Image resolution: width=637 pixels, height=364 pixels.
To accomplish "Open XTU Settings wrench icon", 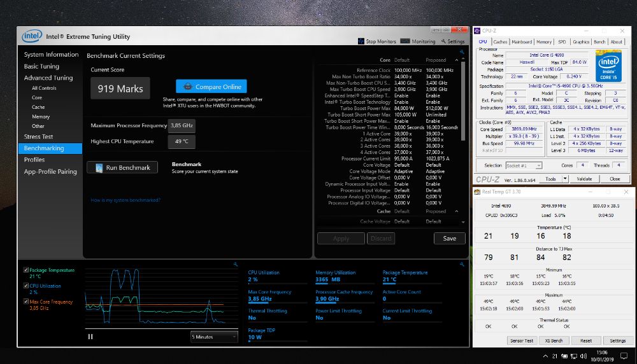I will [x=443, y=41].
